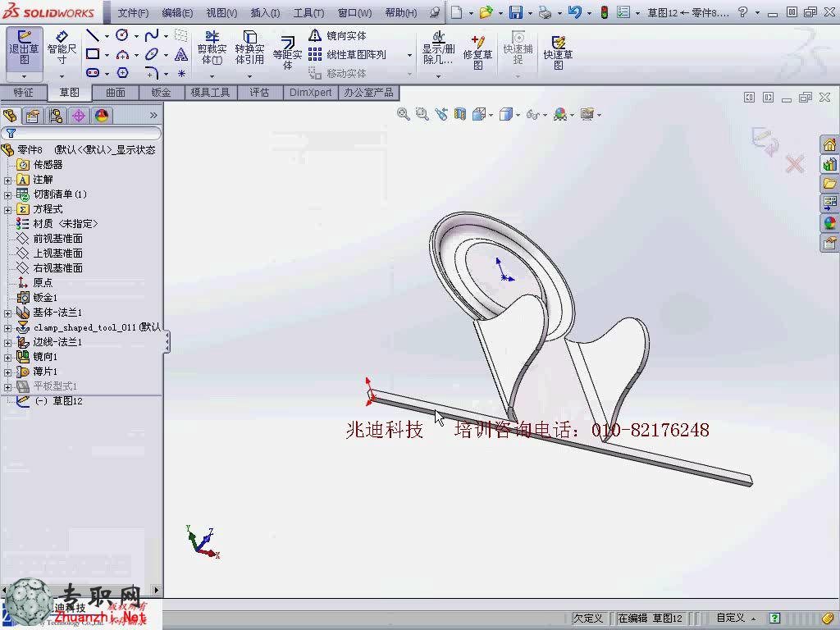Click the confirm sketch corner icon
This screenshot has height=630, width=840.
(x=765, y=141)
